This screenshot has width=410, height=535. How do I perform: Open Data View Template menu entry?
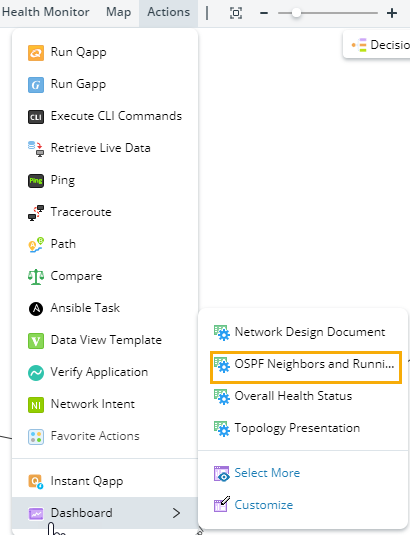(105, 340)
